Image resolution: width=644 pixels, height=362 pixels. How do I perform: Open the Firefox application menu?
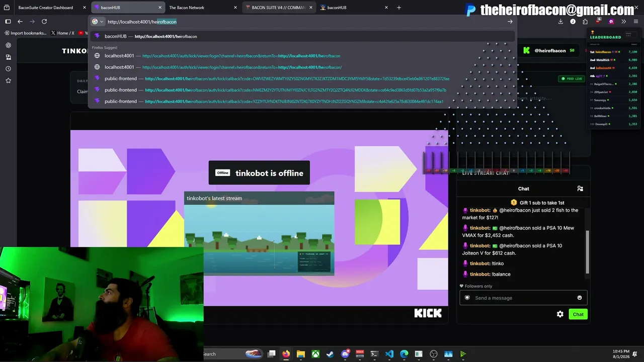coord(636,22)
